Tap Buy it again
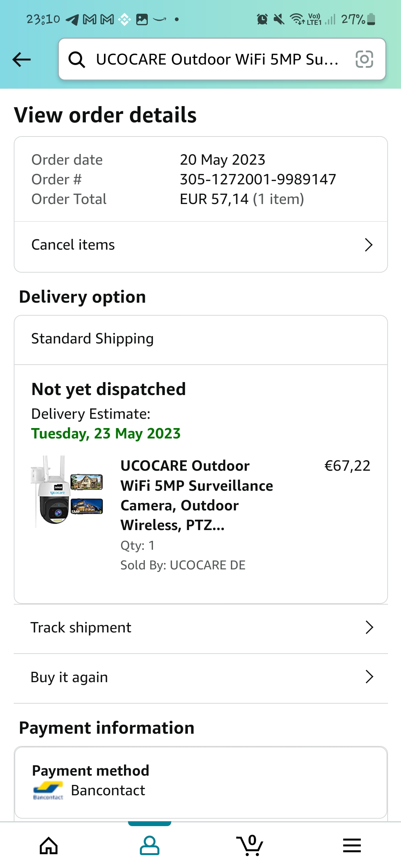This screenshot has height=868, width=401. point(69,677)
